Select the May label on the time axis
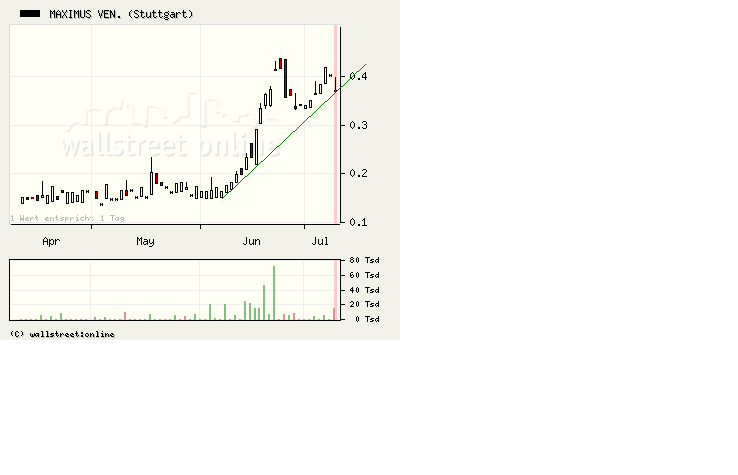Viewport: 738px width, 475px height. pyautogui.click(x=146, y=241)
